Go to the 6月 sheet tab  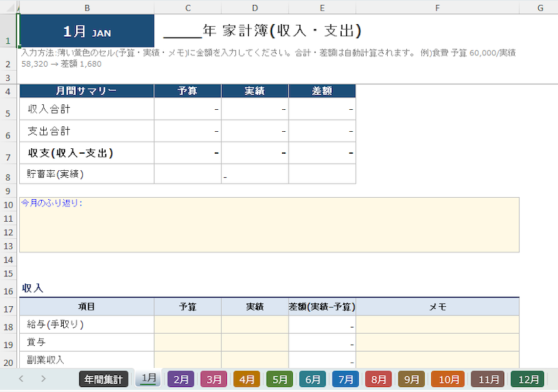point(313,379)
